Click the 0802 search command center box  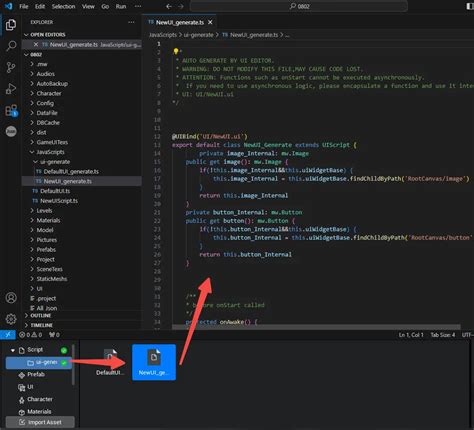click(x=299, y=6)
